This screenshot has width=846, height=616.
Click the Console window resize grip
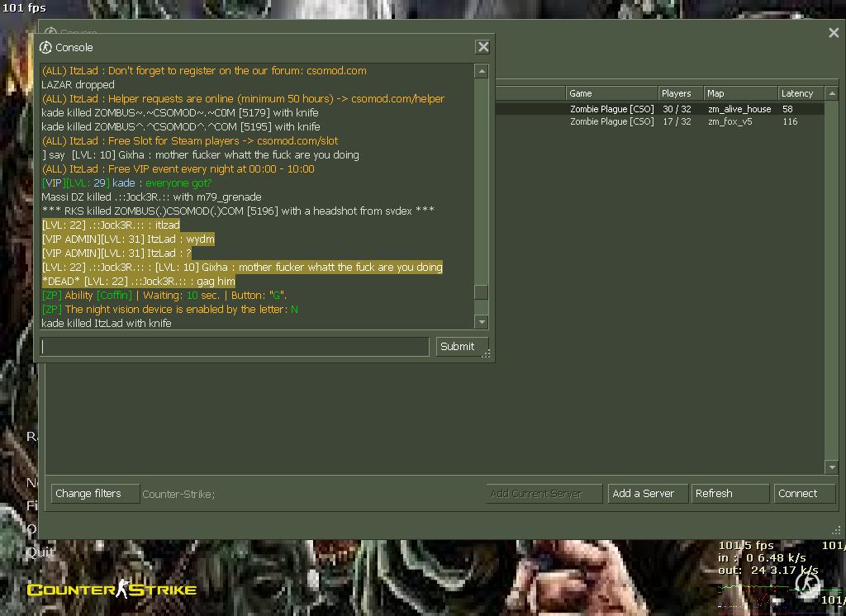click(487, 354)
